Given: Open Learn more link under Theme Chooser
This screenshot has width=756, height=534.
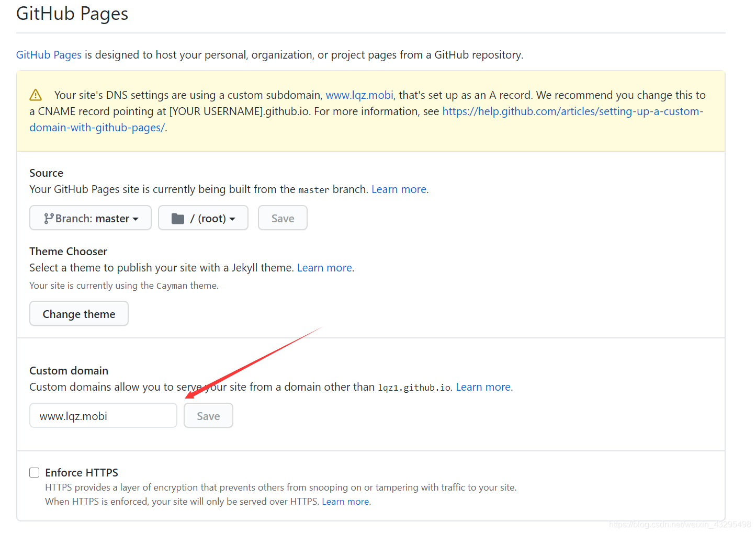Looking at the screenshot, I should coord(324,268).
